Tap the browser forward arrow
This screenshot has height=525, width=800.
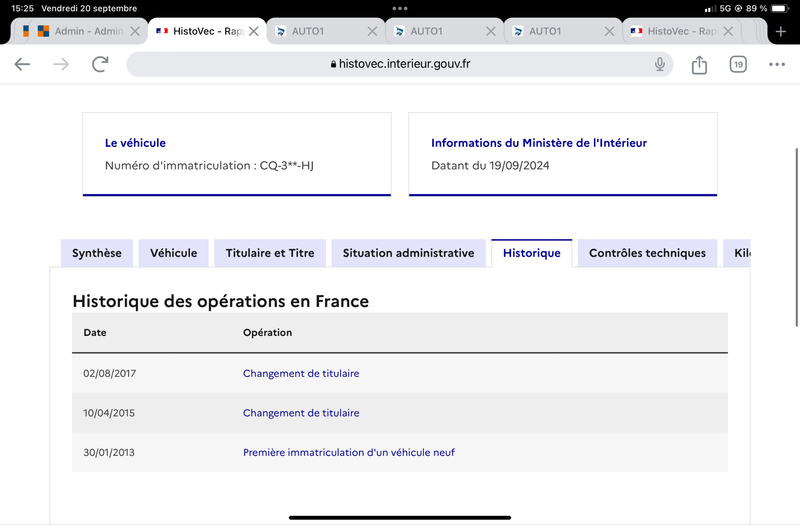(x=61, y=64)
